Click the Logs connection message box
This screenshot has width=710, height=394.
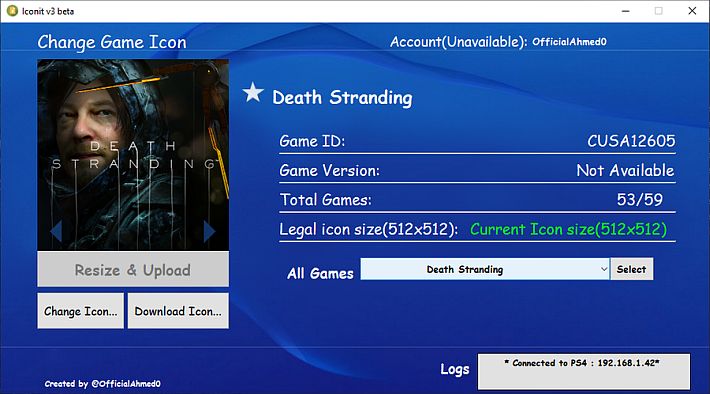click(x=584, y=371)
